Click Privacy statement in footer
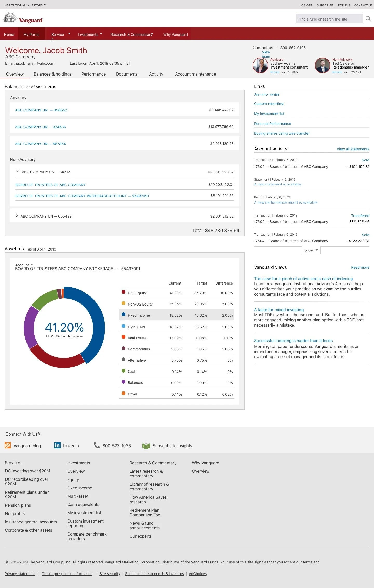The image size is (374, 588). click(x=20, y=574)
